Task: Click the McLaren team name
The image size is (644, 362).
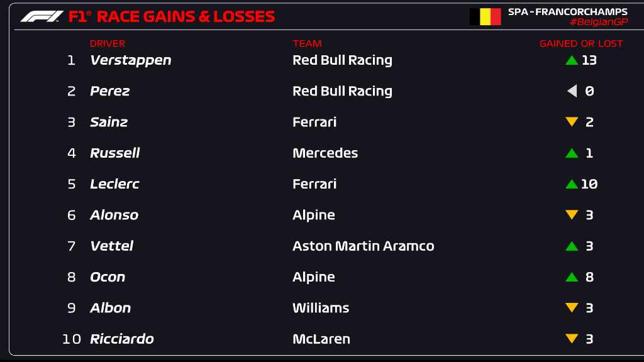Action: [x=321, y=339]
